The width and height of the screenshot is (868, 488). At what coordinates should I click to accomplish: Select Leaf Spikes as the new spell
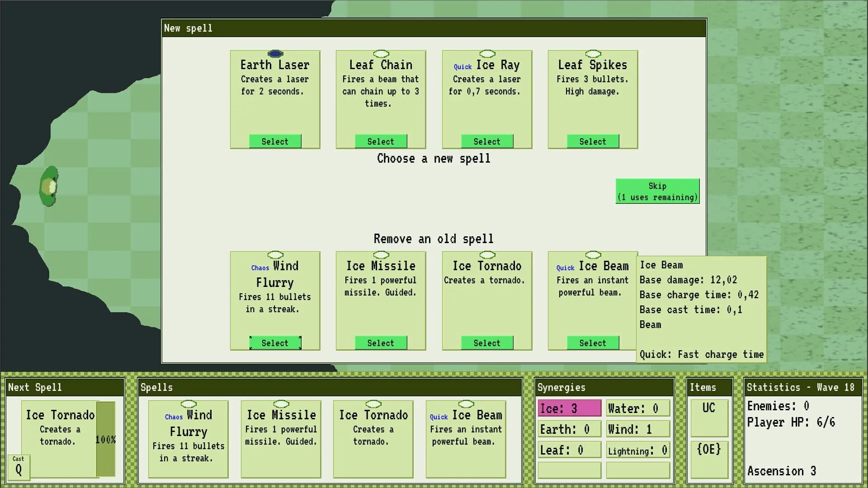[x=592, y=141]
